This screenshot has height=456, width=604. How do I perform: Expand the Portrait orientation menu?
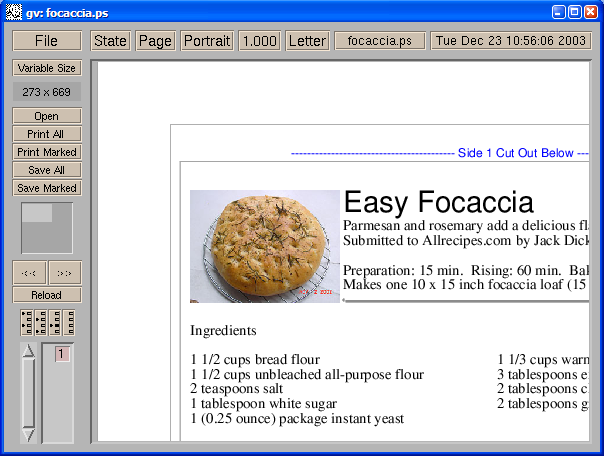pyautogui.click(x=207, y=41)
